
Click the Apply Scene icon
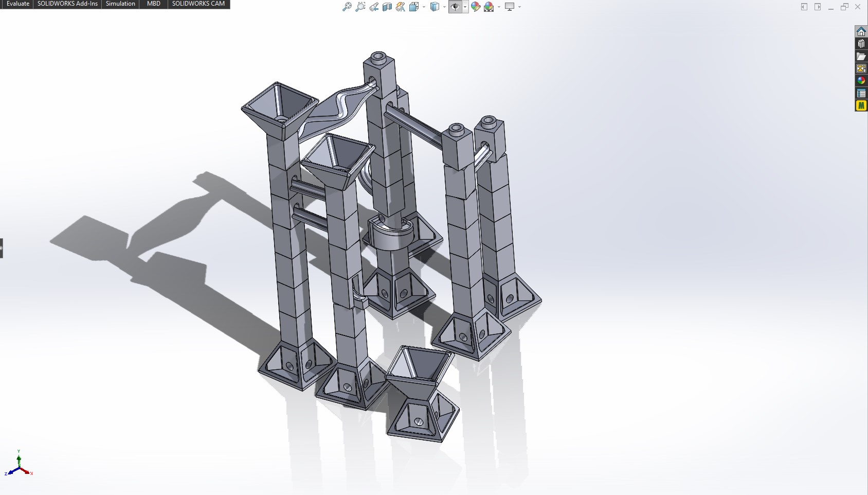click(489, 7)
